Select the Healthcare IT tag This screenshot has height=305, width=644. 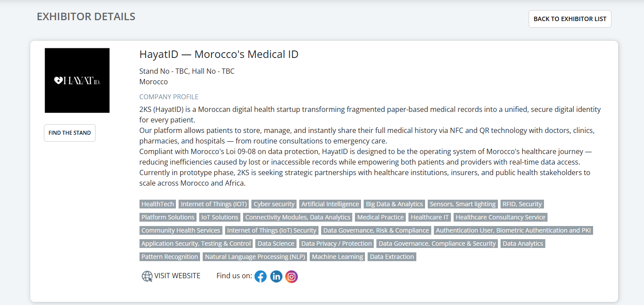[x=429, y=217]
